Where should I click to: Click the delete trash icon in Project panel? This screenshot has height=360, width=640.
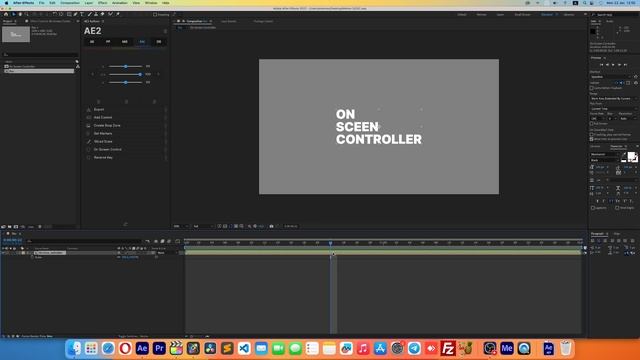click(40, 227)
